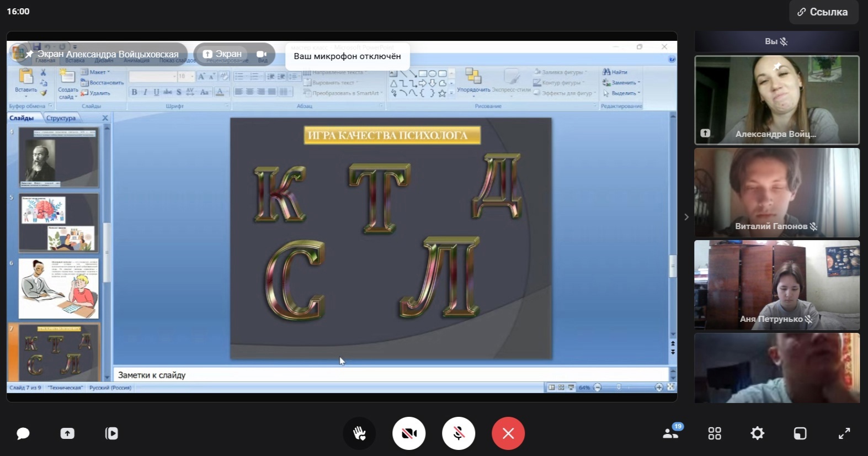The image size is (868, 456).
Task: Select slide 7 thumbnail with letters
Action: (x=58, y=352)
